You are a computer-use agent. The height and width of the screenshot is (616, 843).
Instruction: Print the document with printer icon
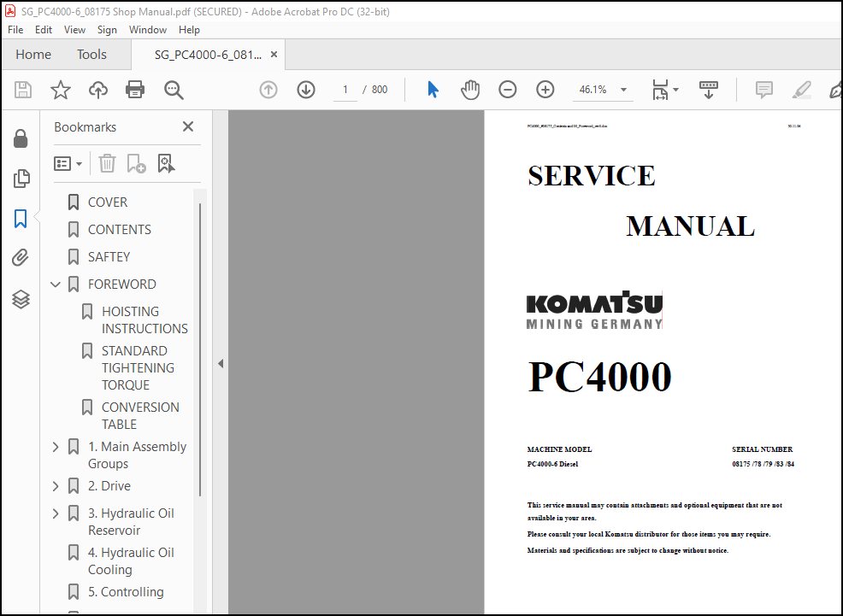pos(135,90)
